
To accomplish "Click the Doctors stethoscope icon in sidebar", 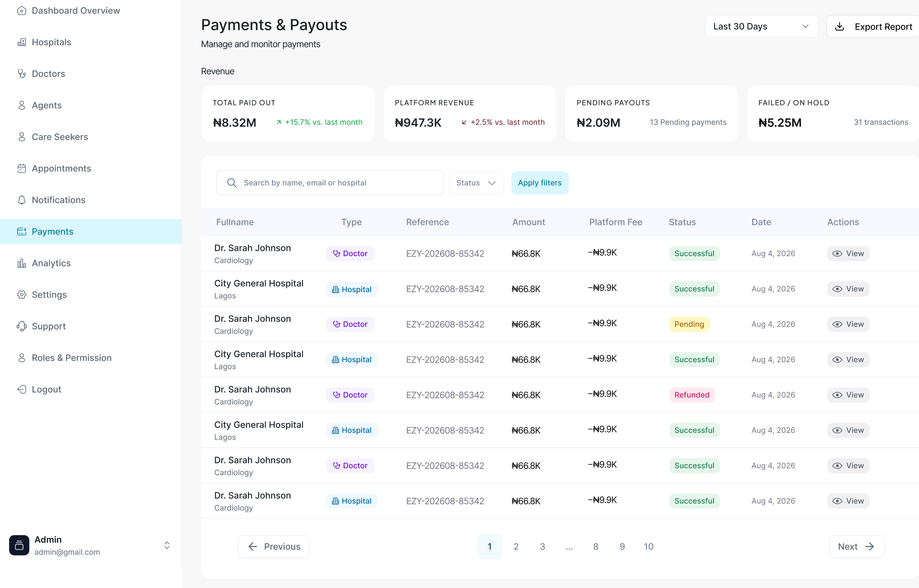I will pos(22,73).
